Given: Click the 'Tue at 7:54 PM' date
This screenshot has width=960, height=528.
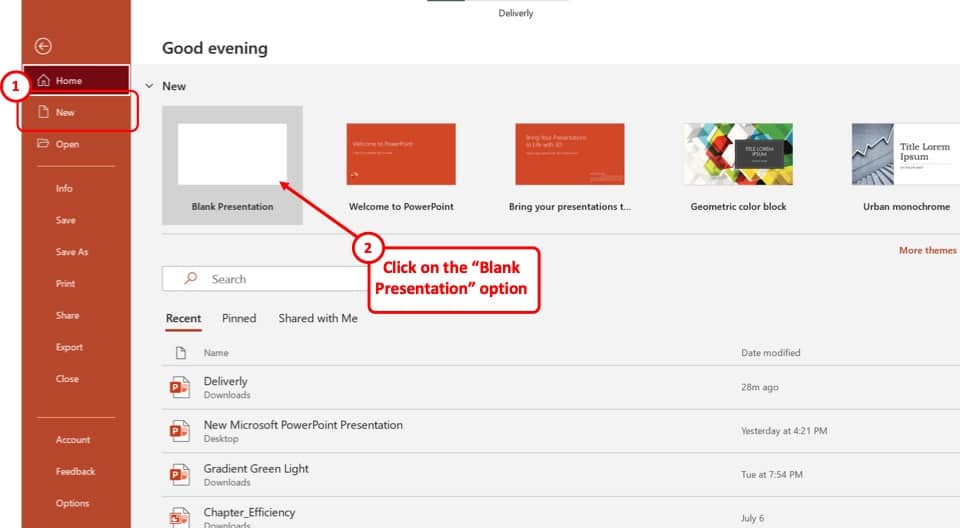Looking at the screenshot, I should pyautogui.click(x=771, y=475).
